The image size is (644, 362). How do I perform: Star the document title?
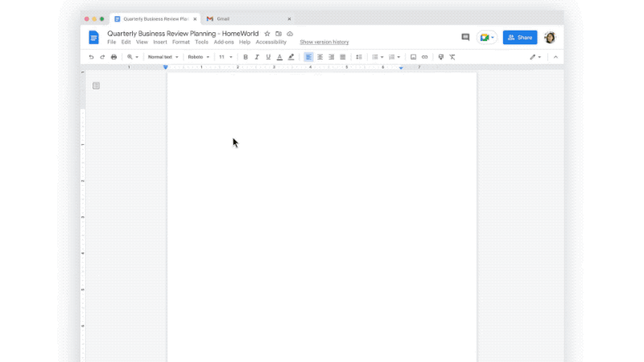pyautogui.click(x=267, y=34)
